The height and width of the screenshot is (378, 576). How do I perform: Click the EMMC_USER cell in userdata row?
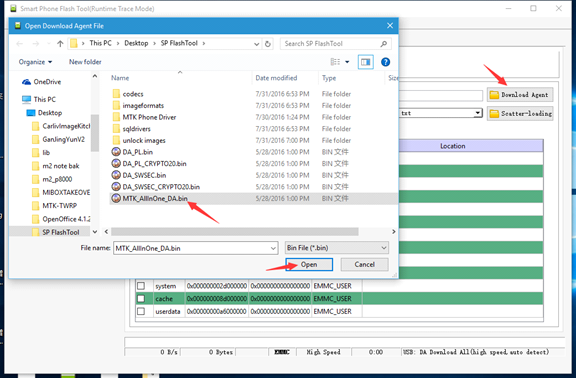[x=337, y=312]
